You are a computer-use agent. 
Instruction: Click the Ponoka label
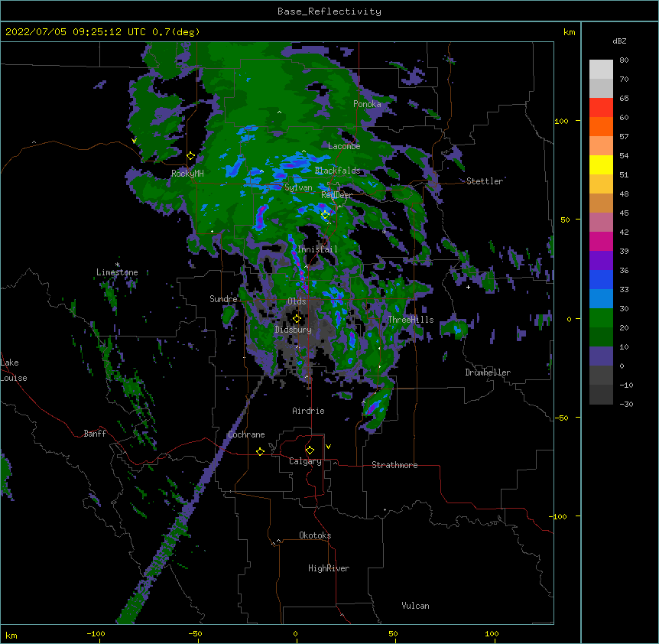pyautogui.click(x=367, y=104)
